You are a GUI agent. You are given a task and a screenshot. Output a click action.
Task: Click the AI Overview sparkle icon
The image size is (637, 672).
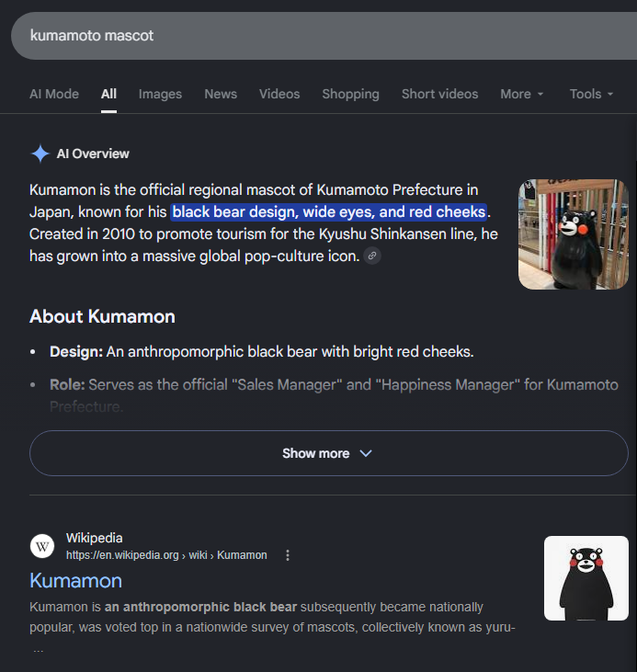coord(40,154)
